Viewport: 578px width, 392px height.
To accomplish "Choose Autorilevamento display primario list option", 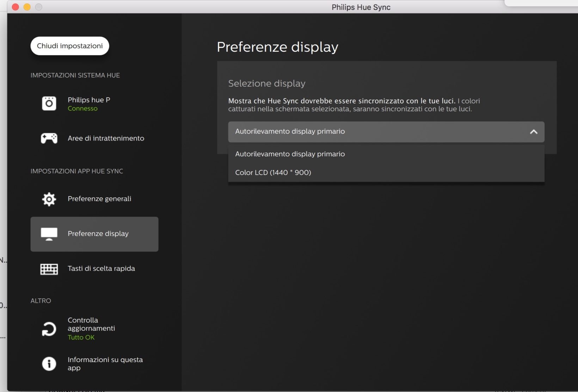I will 290,154.
